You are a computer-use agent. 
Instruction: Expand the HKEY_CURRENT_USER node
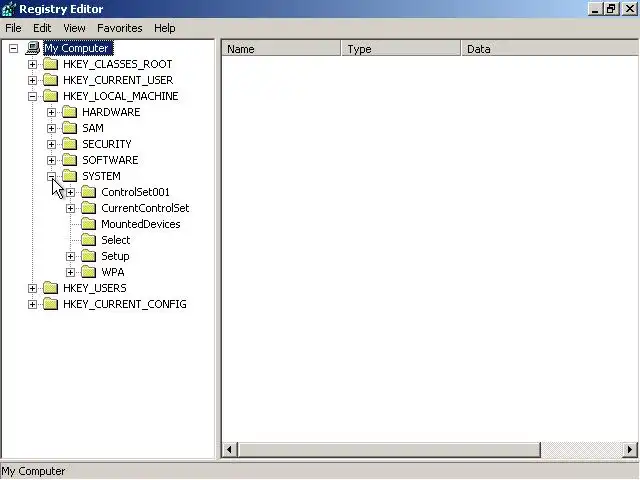click(x=32, y=80)
